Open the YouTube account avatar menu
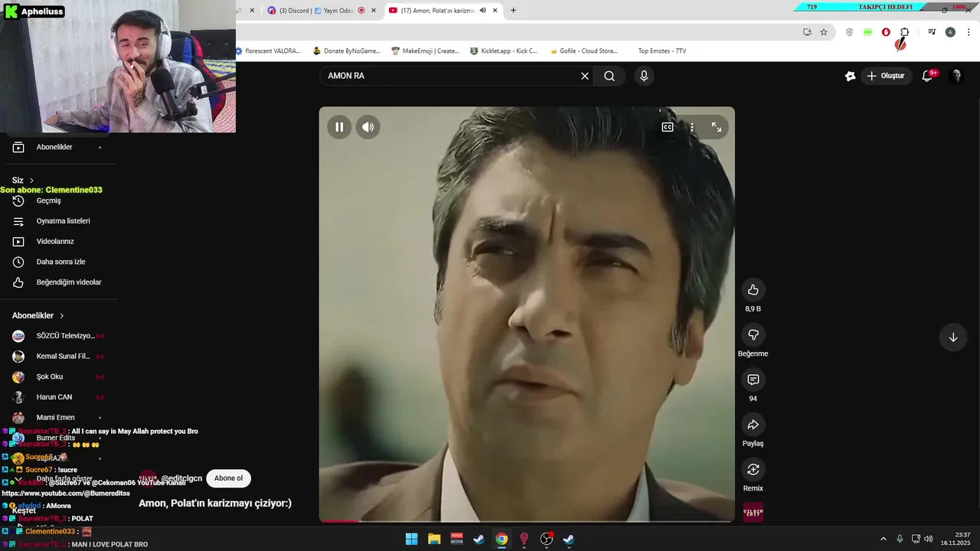This screenshot has height=551, width=980. click(955, 76)
